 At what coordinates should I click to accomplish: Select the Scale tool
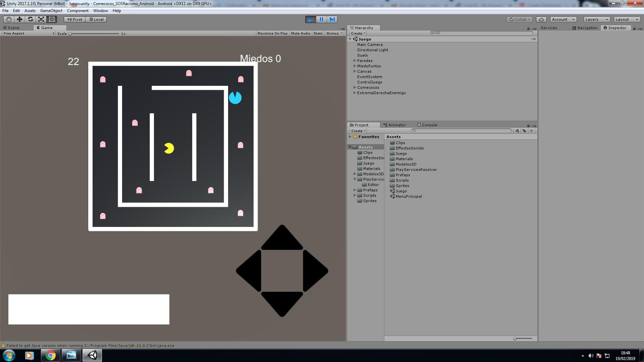41,19
